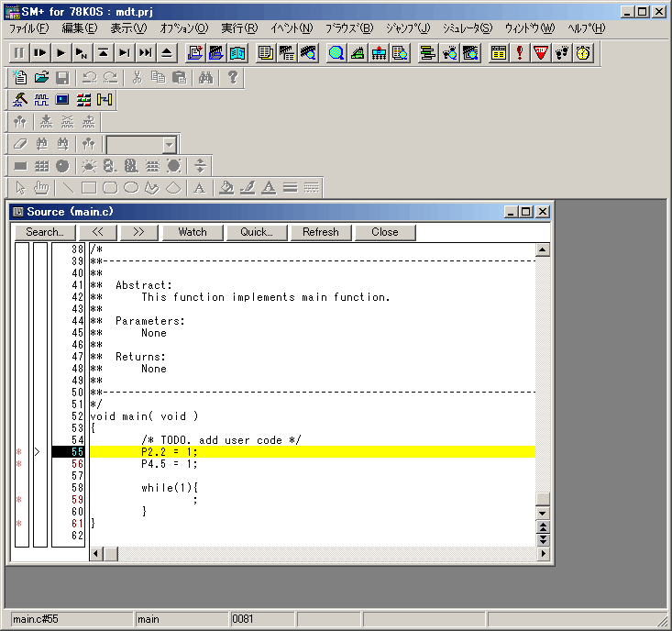The height and width of the screenshot is (631, 672).
Task: Click the Refresh button
Action: point(321,232)
